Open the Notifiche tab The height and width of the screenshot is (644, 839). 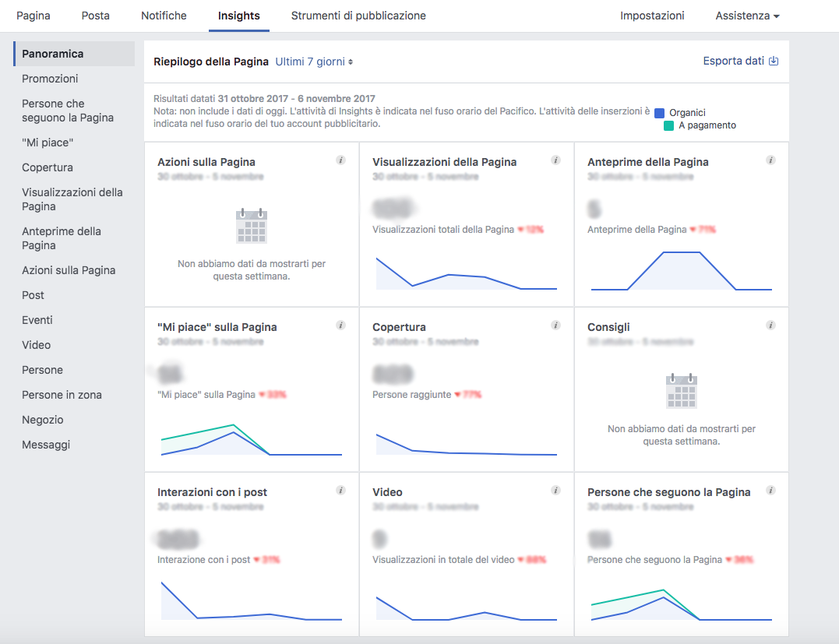click(164, 16)
